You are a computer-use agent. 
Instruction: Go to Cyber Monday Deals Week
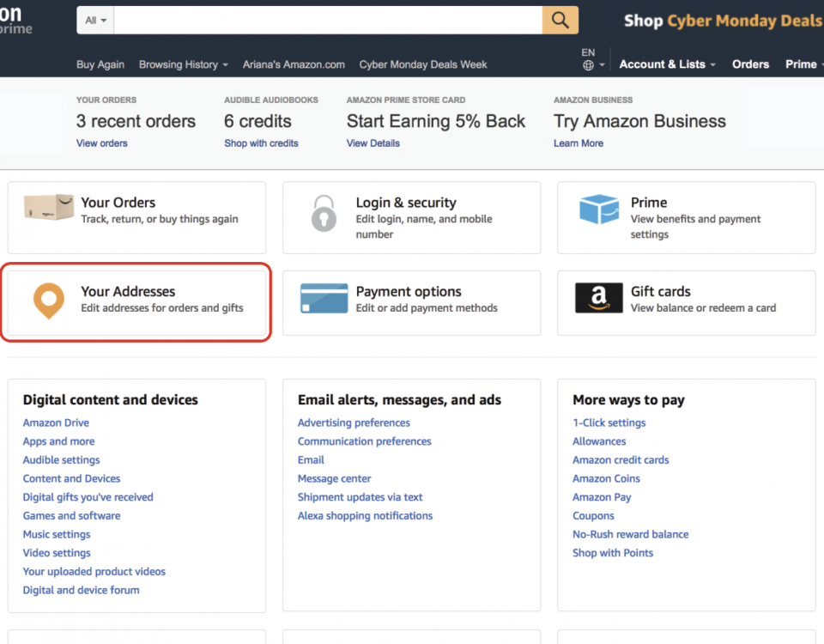click(423, 64)
